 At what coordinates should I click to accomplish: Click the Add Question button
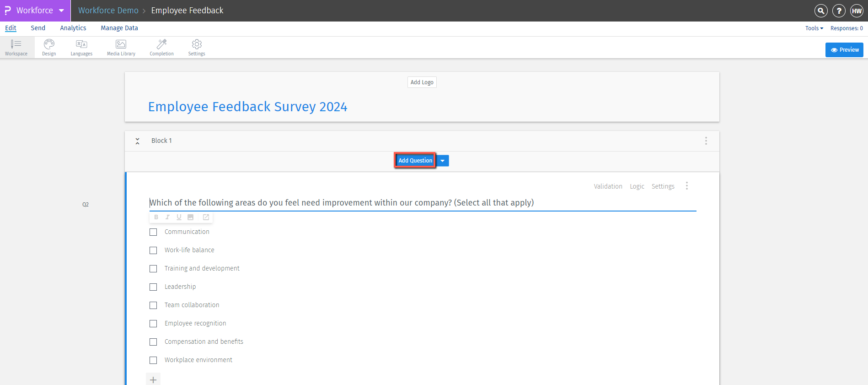[415, 161]
